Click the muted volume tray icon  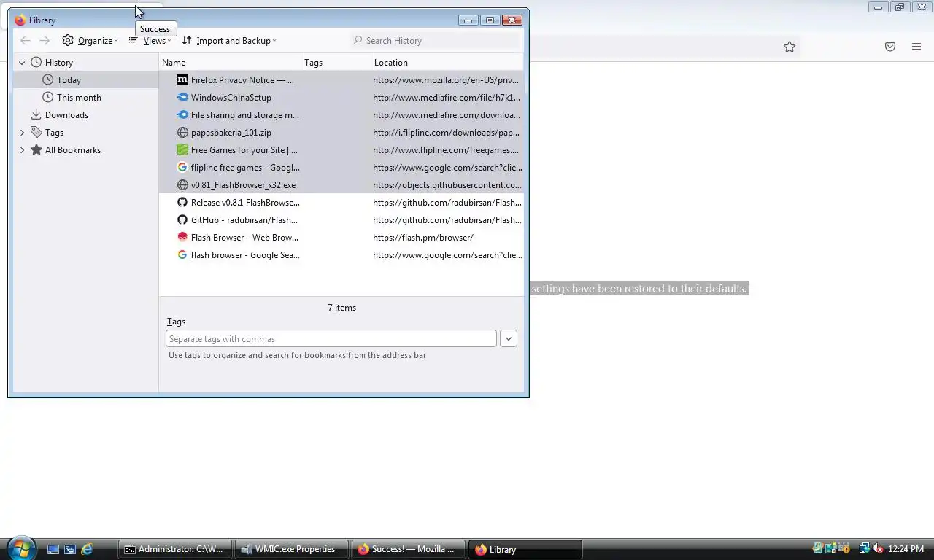878,548
